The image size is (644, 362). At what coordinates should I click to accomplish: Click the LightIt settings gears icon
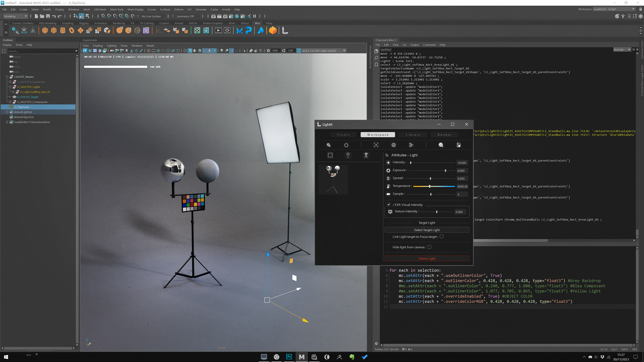point(329,145)
